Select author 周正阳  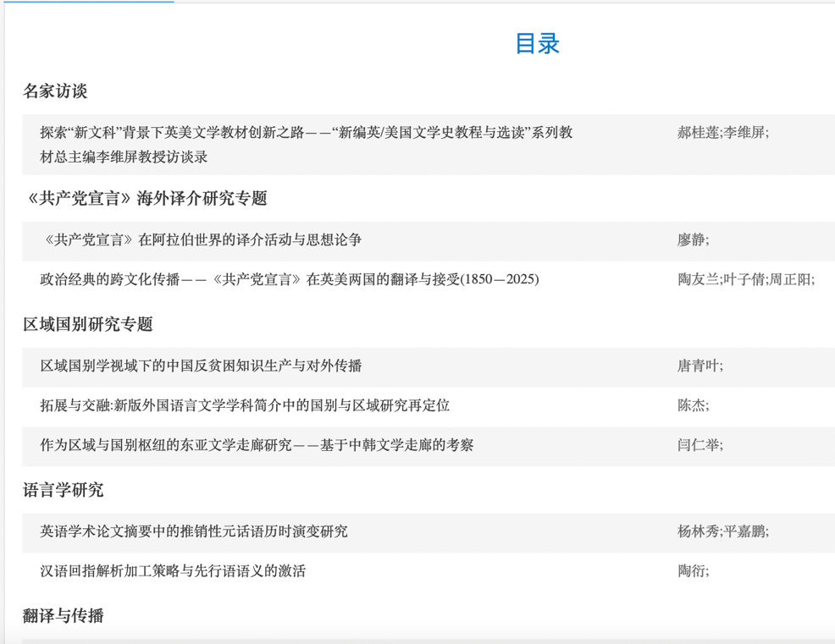(x=790, y=280)
